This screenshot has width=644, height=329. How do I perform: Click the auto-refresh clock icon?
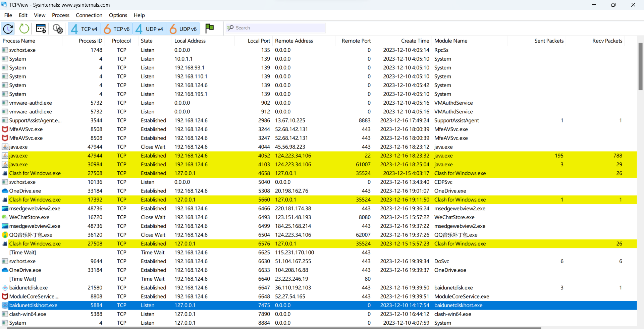pyautogui.click(x=8, y=29)
